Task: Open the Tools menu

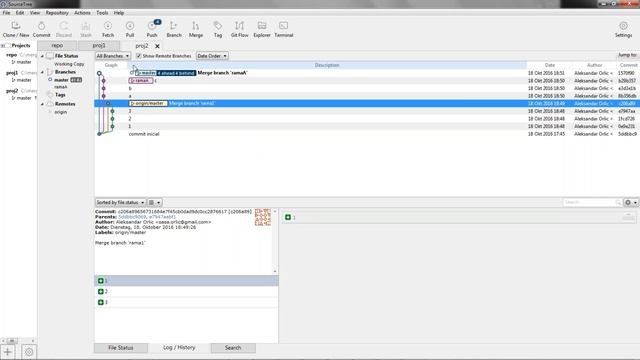Action: tap(102, 13)
